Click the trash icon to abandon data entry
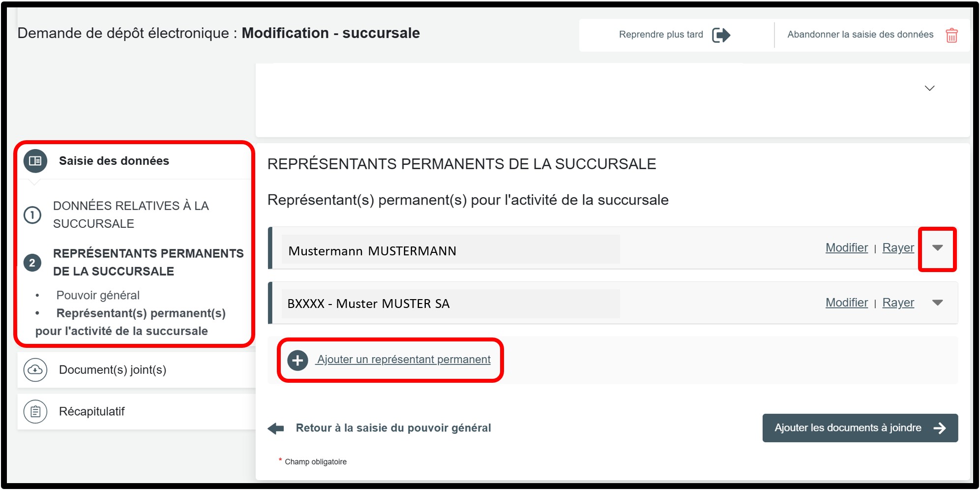Viewport: 980px width, 490px height. [951, 35]
